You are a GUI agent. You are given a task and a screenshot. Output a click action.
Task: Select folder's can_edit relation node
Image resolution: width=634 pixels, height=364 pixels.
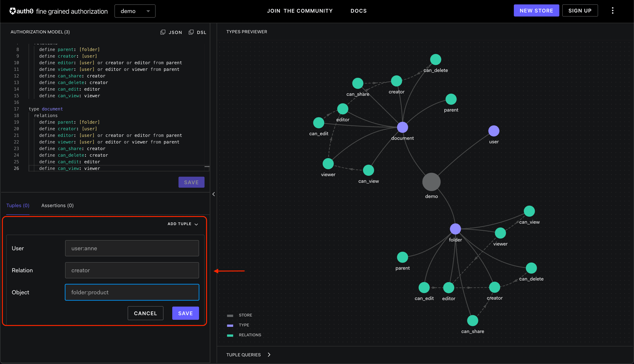point(424,287)
